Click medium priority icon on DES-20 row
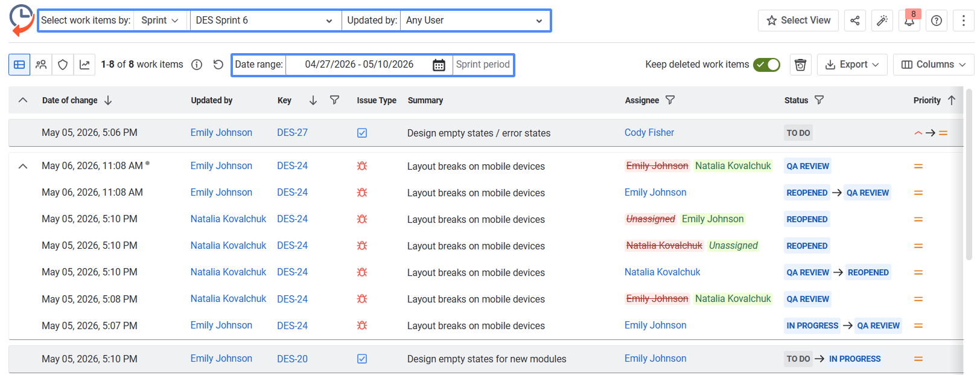 918,359
